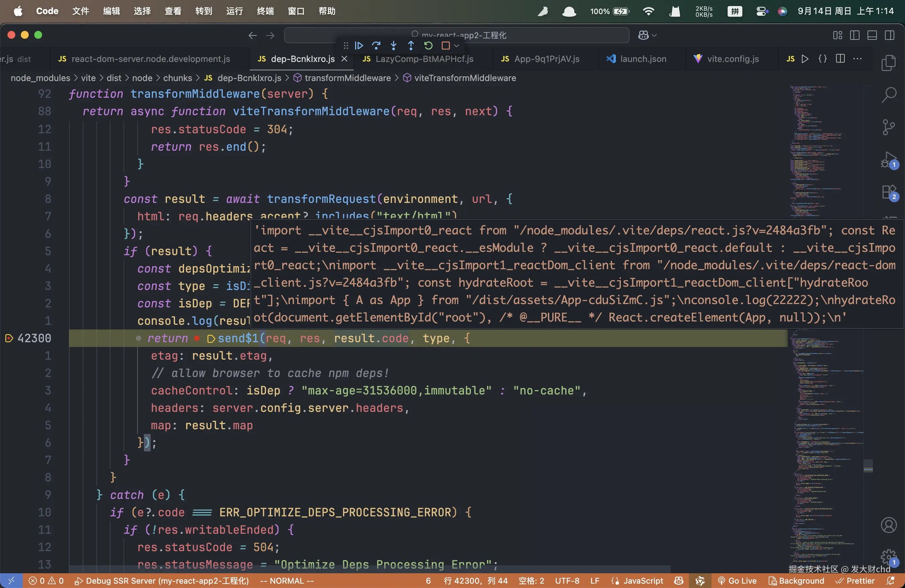The width and height of the screenshot is (905, 588).
Task: Open the 终端 menu in menu bar
Action: [265, 11]
